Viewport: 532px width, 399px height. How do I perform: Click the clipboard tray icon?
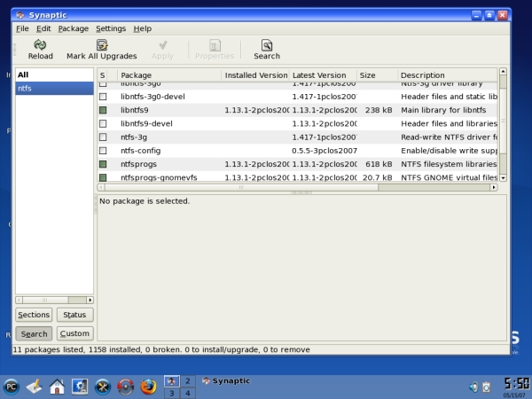pyautogui.click(x=486, y=387)
